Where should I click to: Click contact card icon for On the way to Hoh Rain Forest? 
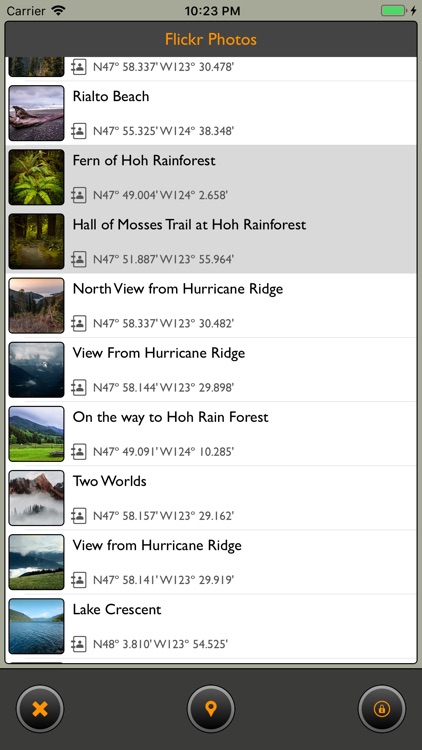pyautogui.click(x=78, y=451)
